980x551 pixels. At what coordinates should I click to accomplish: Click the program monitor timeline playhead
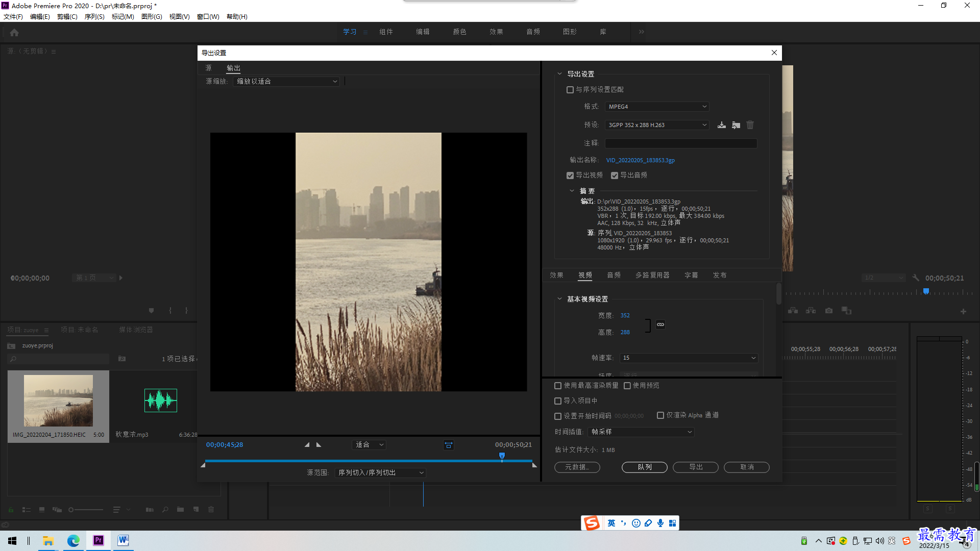tap(926, 292)
